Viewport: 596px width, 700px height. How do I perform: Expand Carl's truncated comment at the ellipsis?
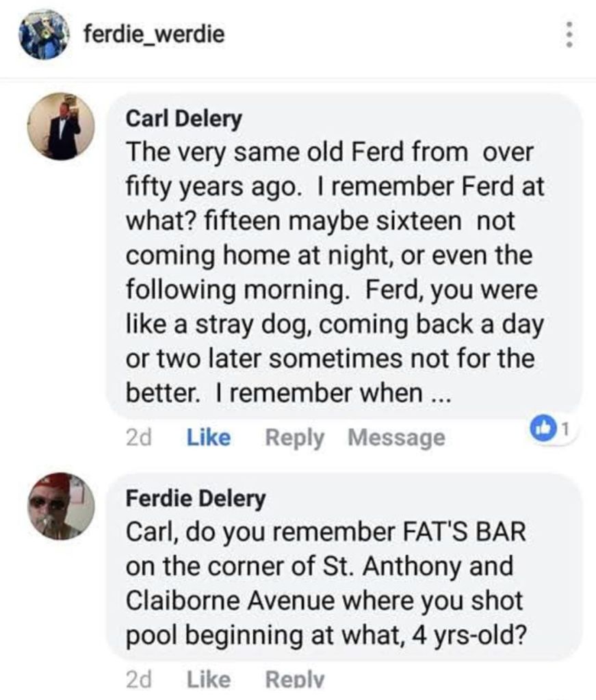[x=434, y=393]
